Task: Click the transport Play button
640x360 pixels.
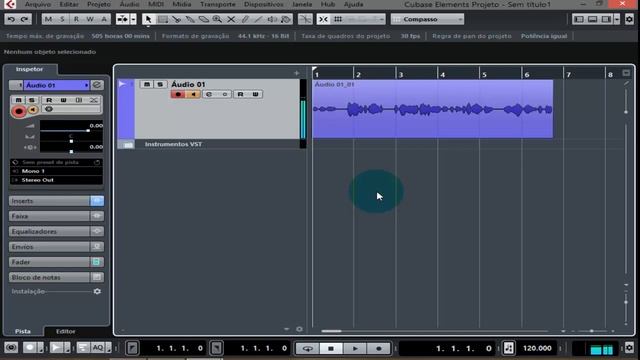Action: click(355, 348)
